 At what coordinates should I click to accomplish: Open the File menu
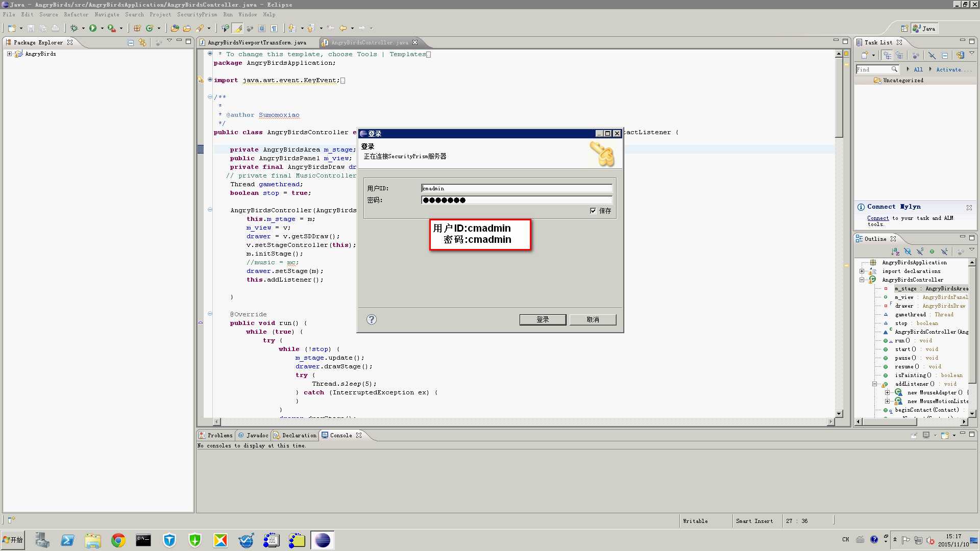[x=9, y=14]
